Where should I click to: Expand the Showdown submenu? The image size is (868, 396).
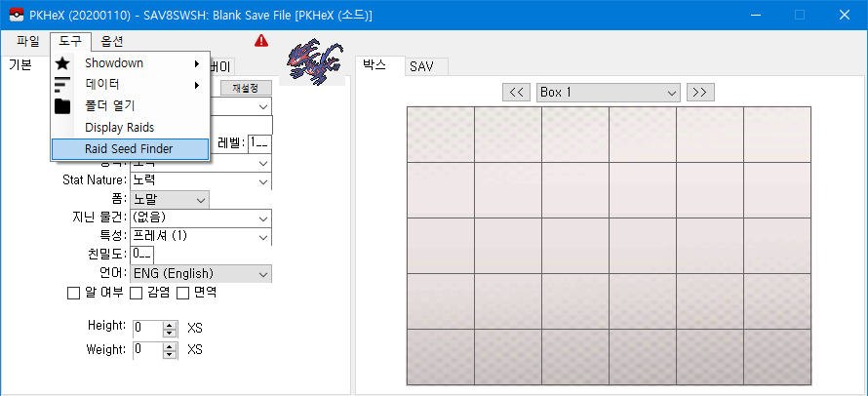coord(130,63)
